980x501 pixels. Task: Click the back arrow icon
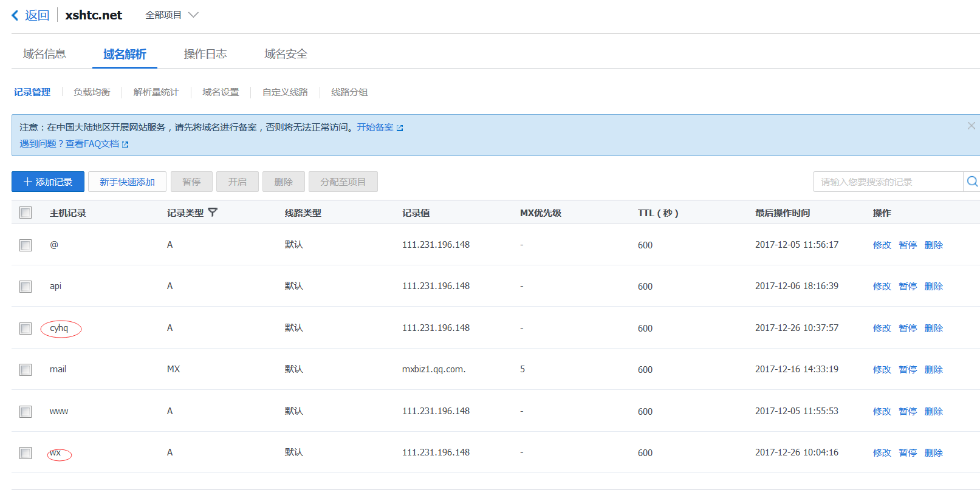pos(15,15)
